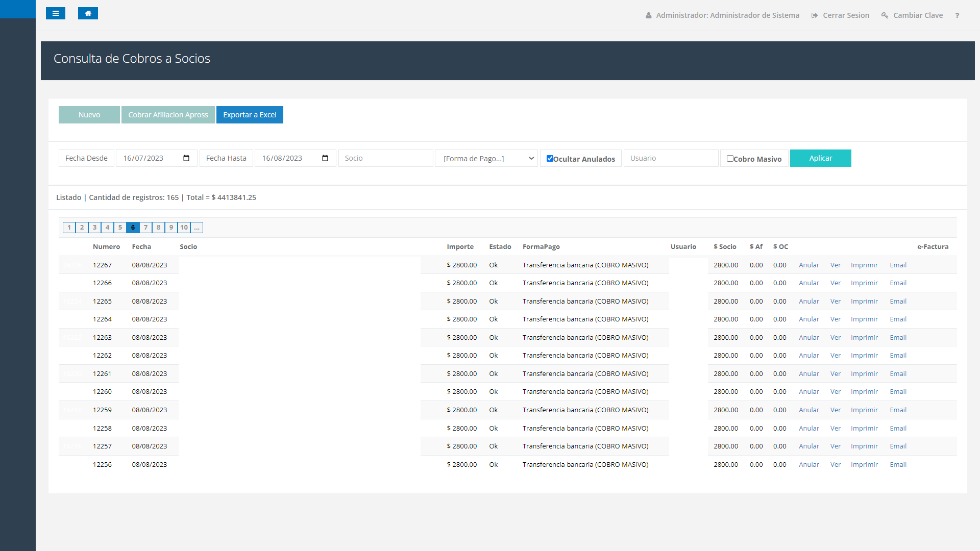This screenshot has height=551, width=980.
Task: Click the e-Factura column header
Action: click(933, 246)
